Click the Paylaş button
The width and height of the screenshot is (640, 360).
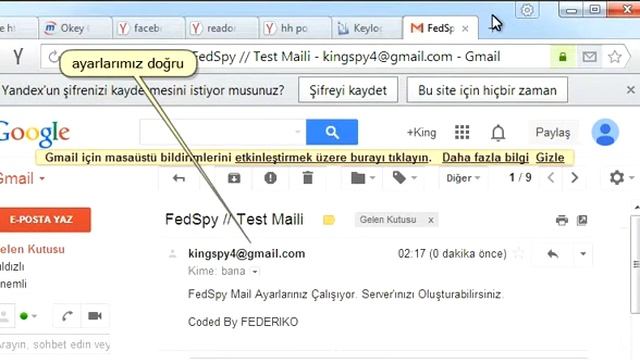click(553, 132)
